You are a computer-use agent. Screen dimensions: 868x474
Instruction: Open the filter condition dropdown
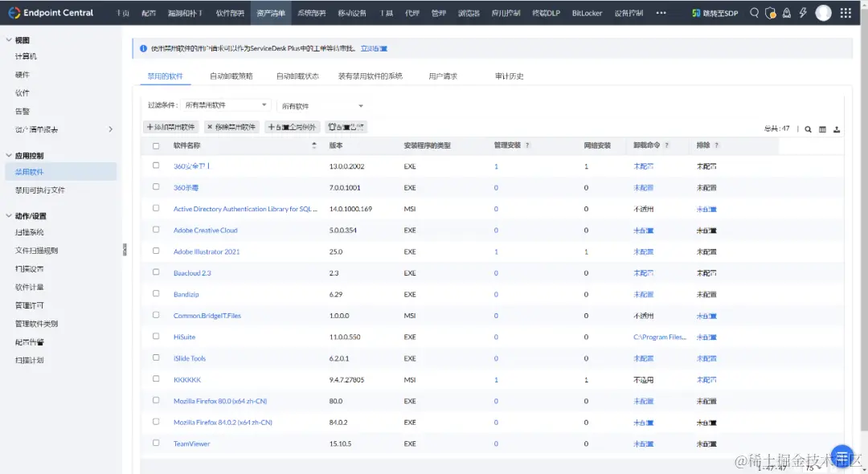[226, 105]
